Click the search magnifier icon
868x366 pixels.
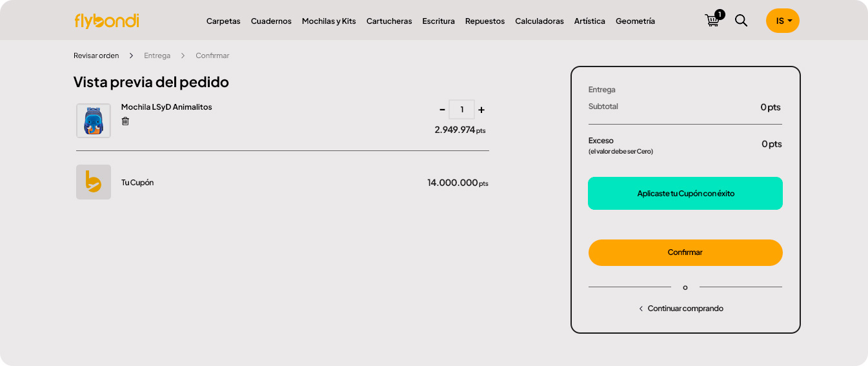coord(741,21)
